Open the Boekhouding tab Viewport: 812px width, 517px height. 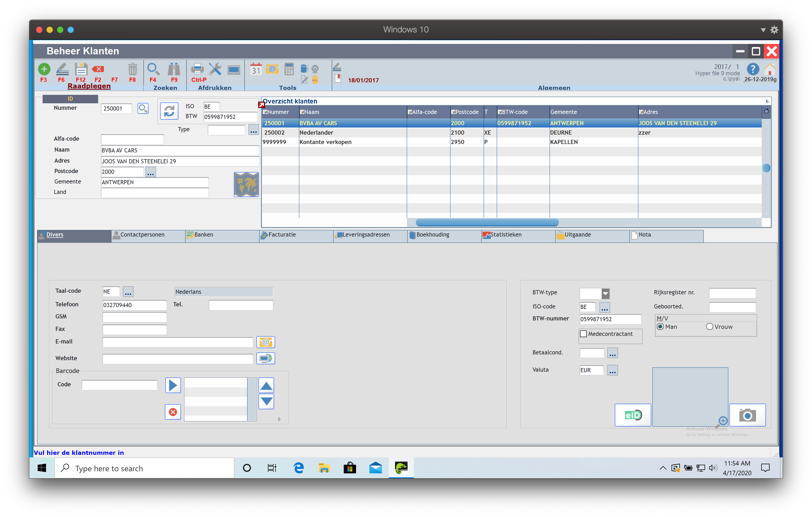432,234
